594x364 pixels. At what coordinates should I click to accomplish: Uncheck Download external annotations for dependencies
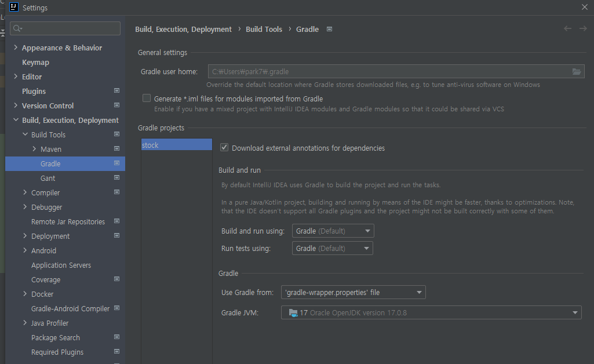tap(224, 147)
